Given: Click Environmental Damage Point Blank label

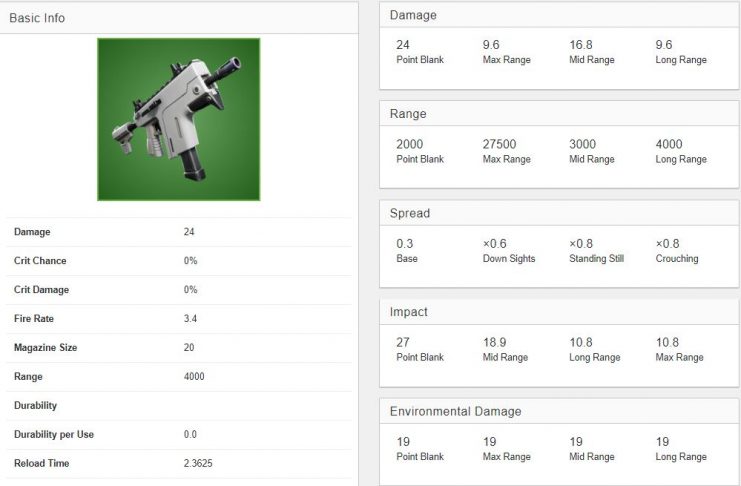Looking at the screenshot, I should 420,457.
